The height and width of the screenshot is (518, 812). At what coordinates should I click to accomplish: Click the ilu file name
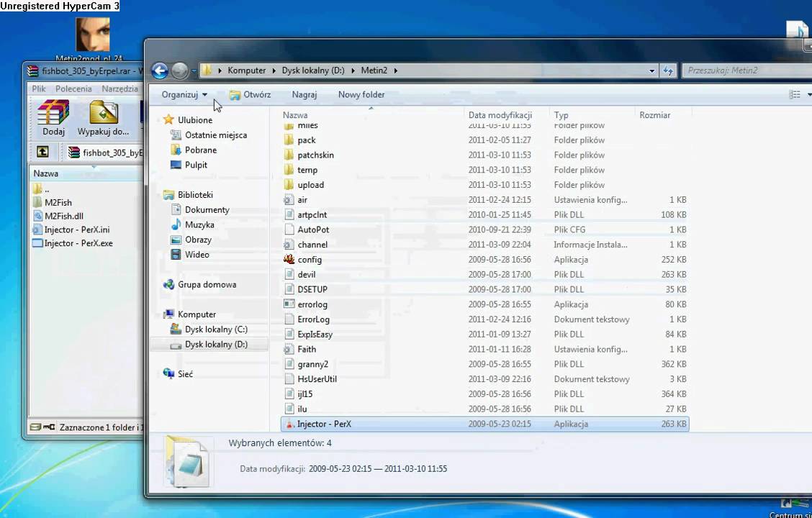pos(302,409)
